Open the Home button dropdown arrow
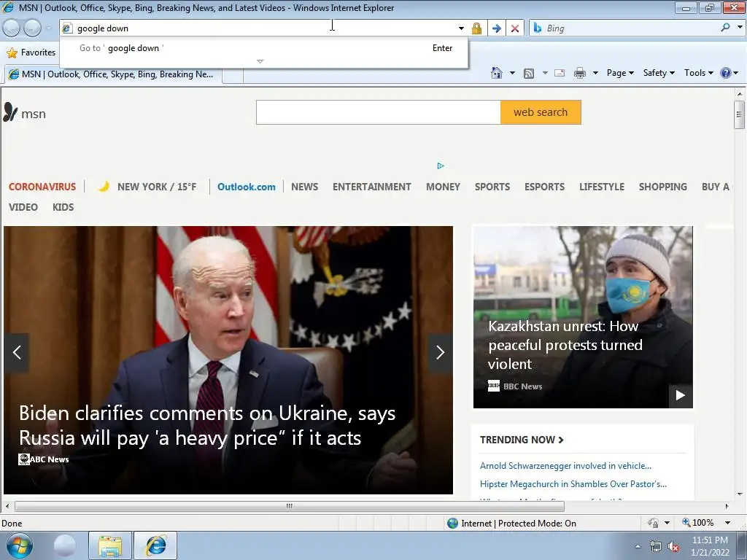This screenshot has height=560, width=747. point(512,73)
